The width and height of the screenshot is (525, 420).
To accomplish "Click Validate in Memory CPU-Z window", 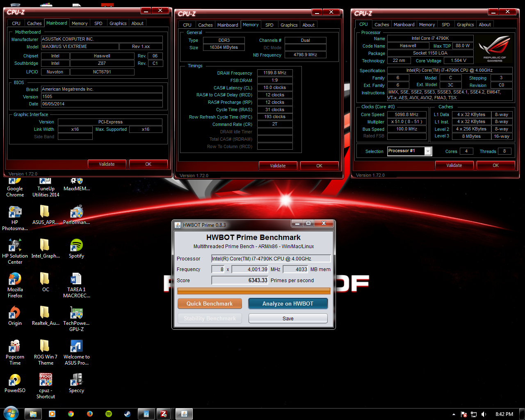I will [x=278, y=166].
